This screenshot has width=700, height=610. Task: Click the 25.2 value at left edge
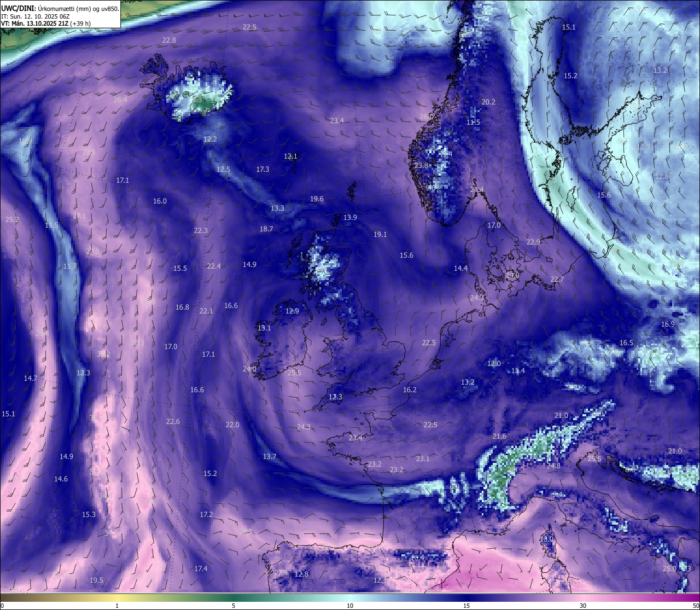[x=12, y=219]
